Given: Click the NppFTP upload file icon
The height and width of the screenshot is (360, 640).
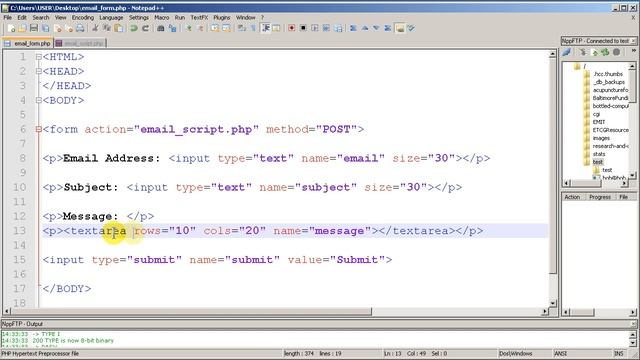Looking at the screenshot, I should click(x=595, y=52).
